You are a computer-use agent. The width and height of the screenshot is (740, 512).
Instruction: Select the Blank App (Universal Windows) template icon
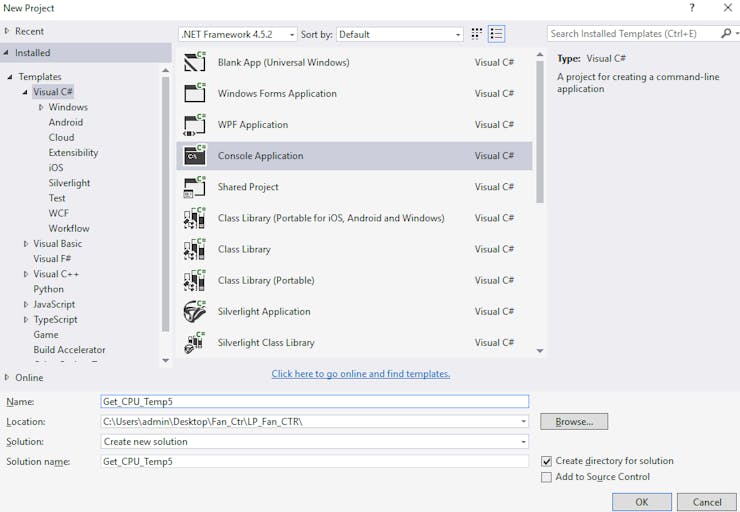point(194,62)
